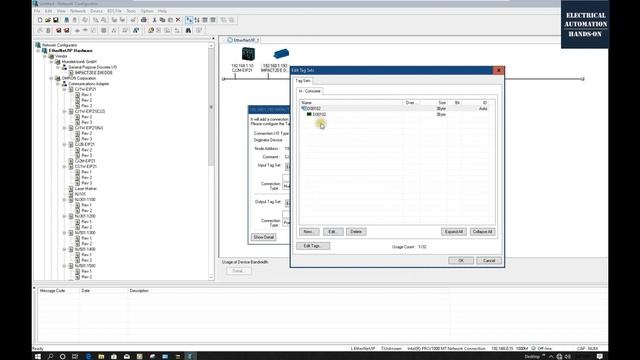Close the Edit Tag Sets dialog
Screen dimensions: 640x360
tap(498, 70)
